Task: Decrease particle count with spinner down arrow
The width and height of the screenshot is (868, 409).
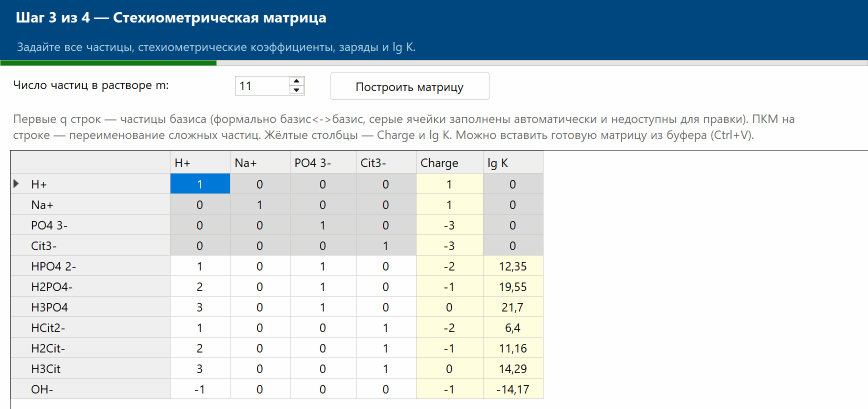Action: [297, 90]
